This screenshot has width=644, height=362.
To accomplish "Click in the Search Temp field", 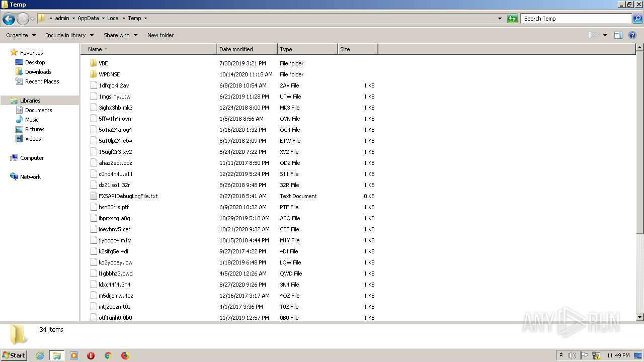I will pyautogui.click(x=576, y=19).
